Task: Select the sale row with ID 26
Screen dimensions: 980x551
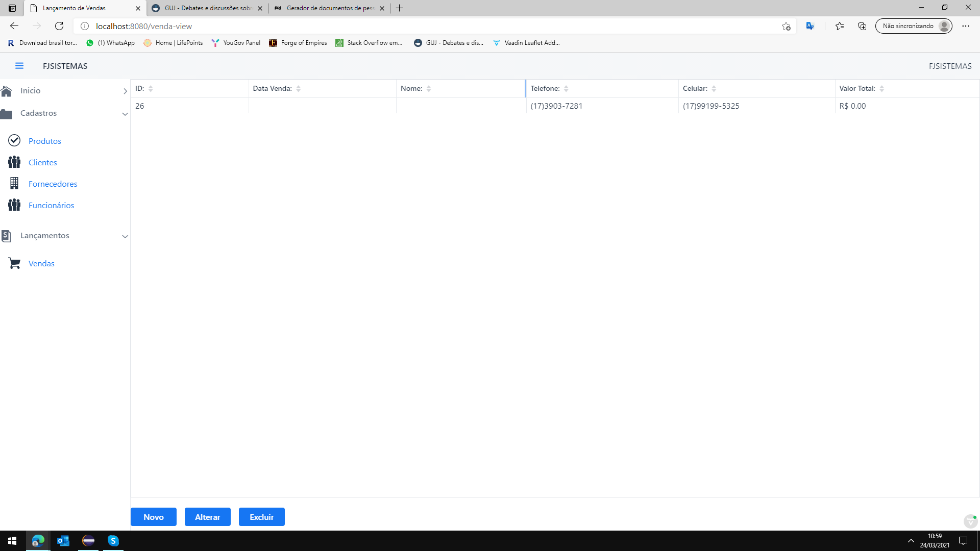Action: coord(140,106)
